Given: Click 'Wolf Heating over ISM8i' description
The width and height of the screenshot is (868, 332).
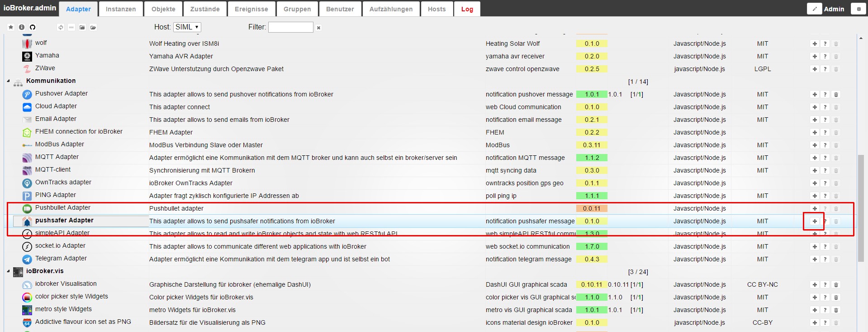Looking at the screenshot, I should pyautogui.click(x=184, y=43).
